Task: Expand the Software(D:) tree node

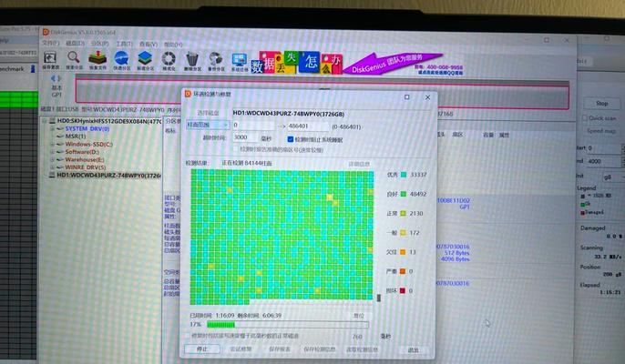Action: 52,152
